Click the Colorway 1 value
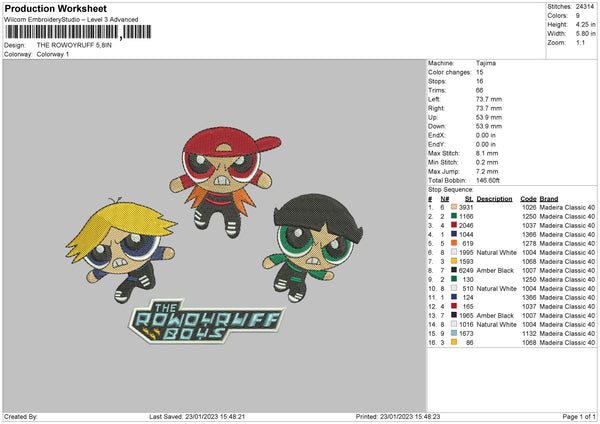Screen dimensions: 600x424 tap(53, 54)
